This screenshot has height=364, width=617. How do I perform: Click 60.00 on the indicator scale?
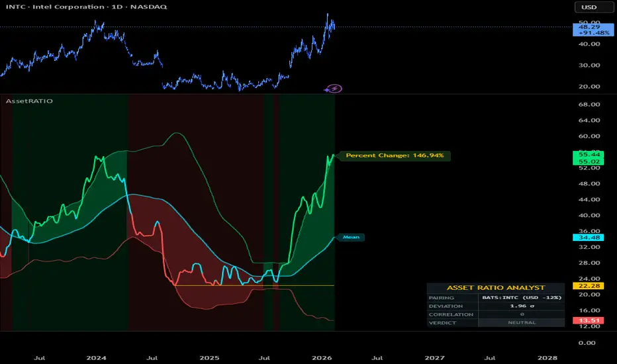(x=589, y=136)
